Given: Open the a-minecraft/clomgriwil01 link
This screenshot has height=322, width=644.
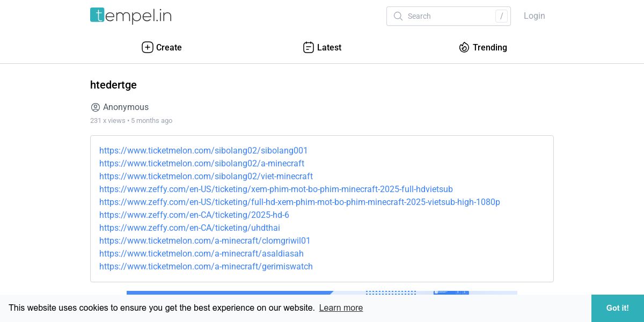Looking at the screenshot, I should pyautogui.click(x=205, y=241).
